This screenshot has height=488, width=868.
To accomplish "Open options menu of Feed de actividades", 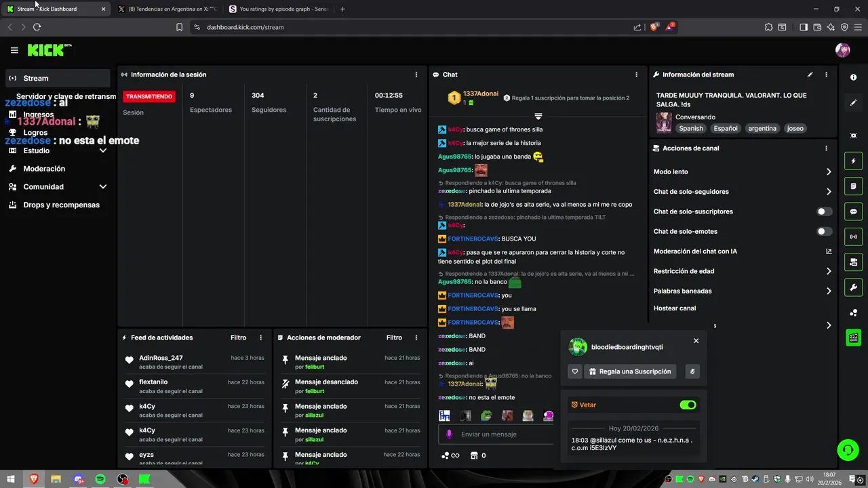I will point(260,338).
